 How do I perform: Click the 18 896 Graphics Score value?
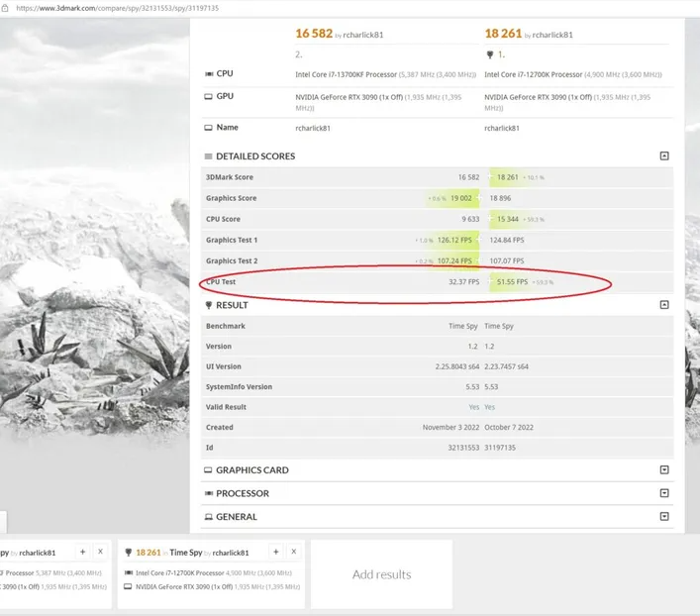500,198
